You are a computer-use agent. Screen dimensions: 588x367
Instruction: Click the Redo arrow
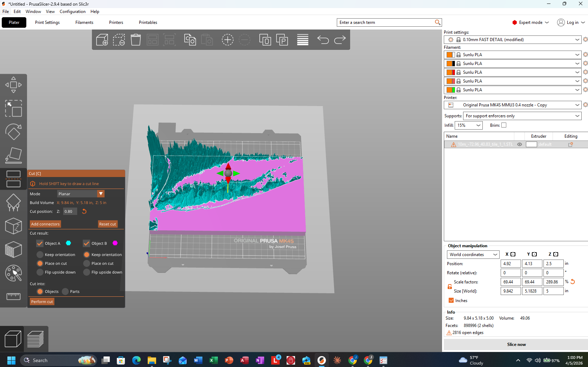tap(340, 40)
